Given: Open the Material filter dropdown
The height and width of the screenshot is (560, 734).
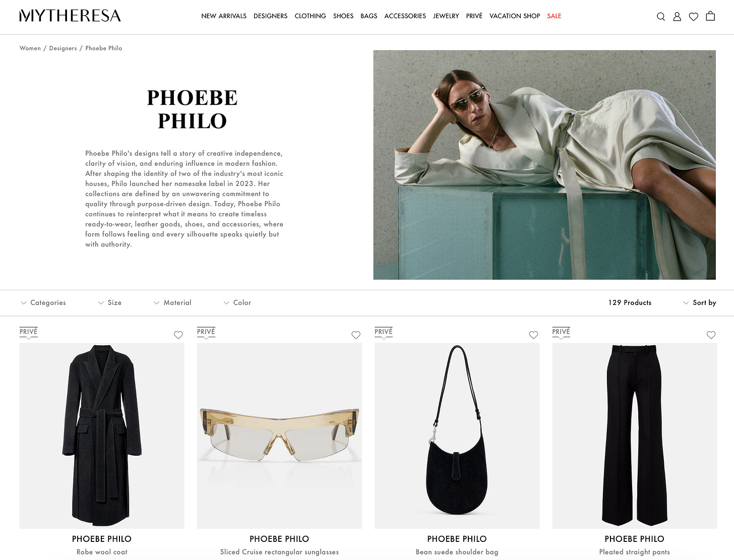Looking at the screenshot, I should pos(172,302).
